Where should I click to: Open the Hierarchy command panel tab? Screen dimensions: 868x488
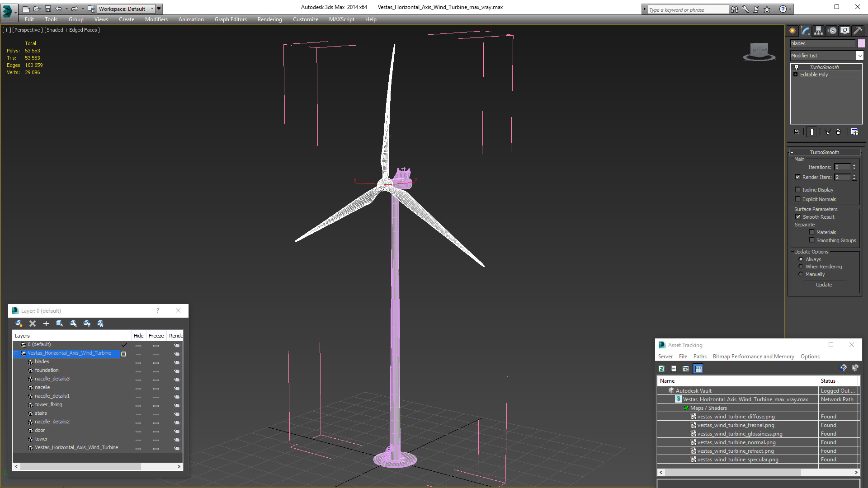point(818,31)
